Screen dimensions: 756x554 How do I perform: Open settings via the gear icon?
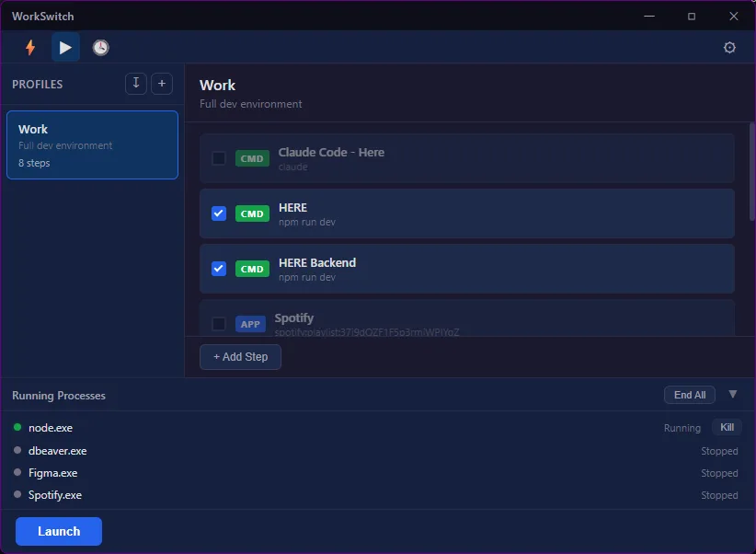[x=729, y=47]
